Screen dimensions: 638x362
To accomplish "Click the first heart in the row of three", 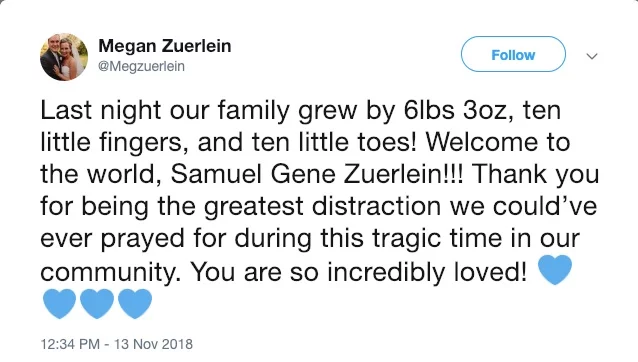I will (59, 303).
